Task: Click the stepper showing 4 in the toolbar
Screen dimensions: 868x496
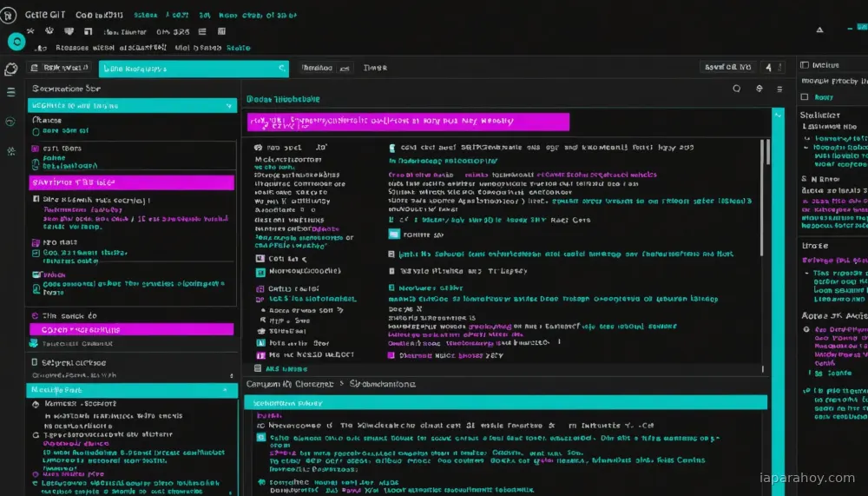Action: pos(773,67)
